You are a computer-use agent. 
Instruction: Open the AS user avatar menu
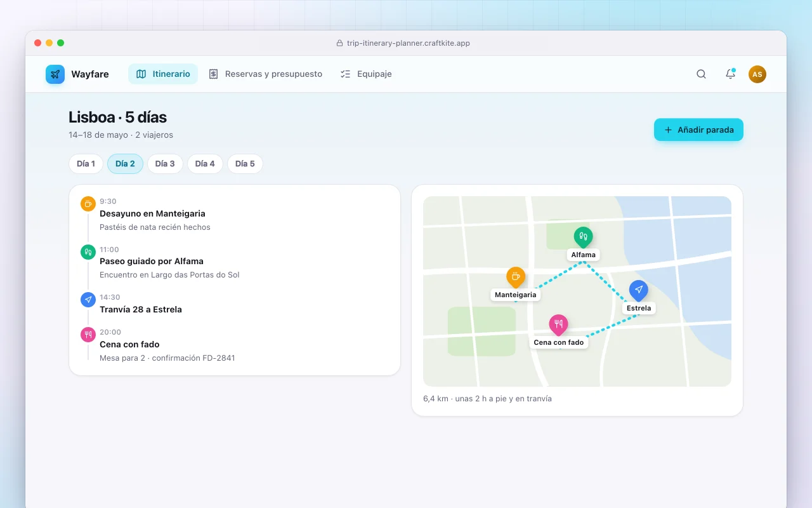click(757, 74)
